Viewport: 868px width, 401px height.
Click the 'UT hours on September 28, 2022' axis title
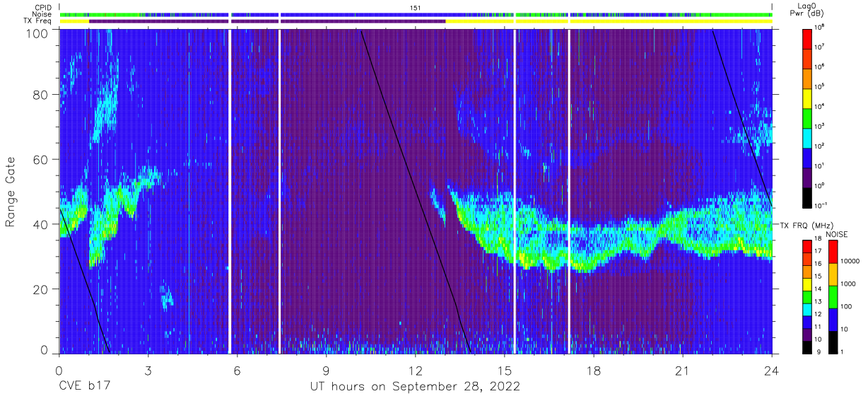pyautogui.click(x=415, y=387)
